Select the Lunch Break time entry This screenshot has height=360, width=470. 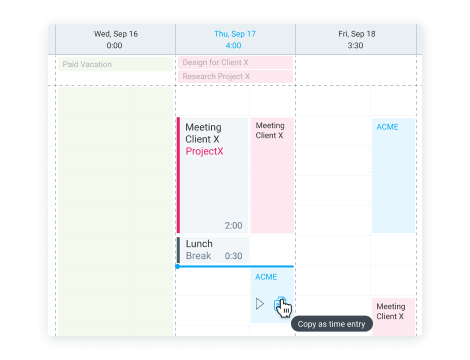click(x=212, y=250)
